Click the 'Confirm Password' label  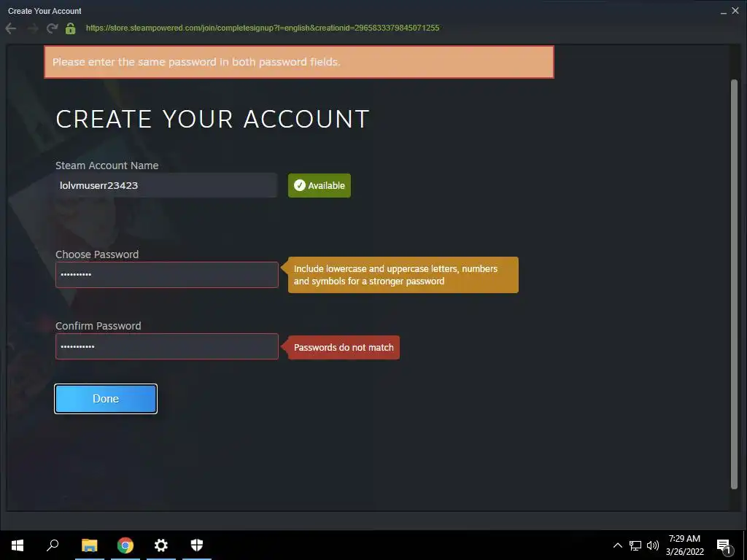tap(98, 326)
